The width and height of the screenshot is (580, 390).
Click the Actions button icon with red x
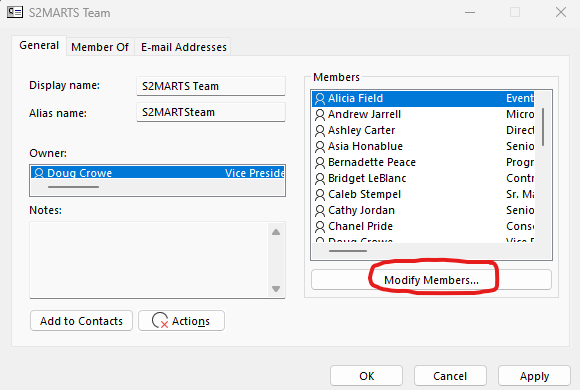point(160,320)
